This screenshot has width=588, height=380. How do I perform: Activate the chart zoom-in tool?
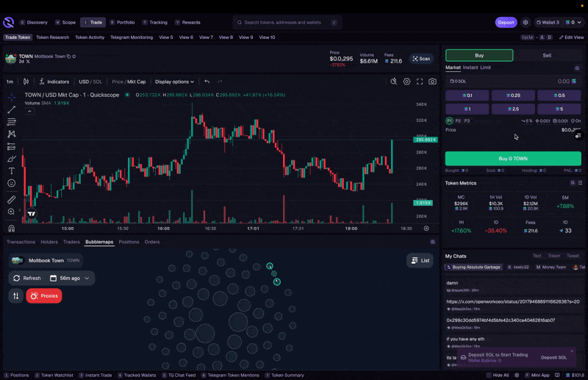pyautogui.click(x=12, y=212)
